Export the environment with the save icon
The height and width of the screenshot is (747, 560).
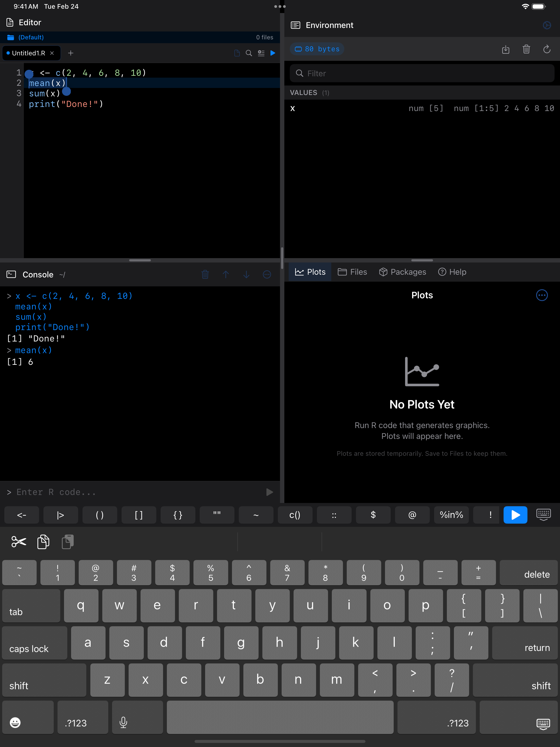pyautogui.click(x=506, y=49)
